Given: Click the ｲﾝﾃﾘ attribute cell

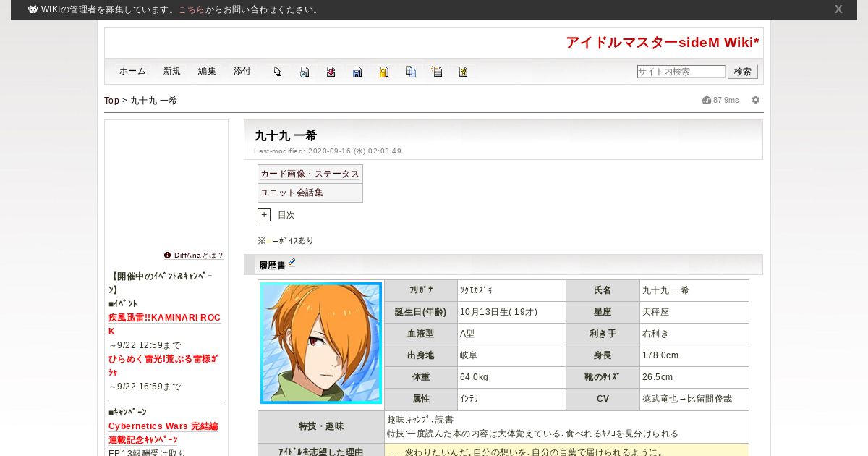Looking at the screenshot, I should [511, 400].
